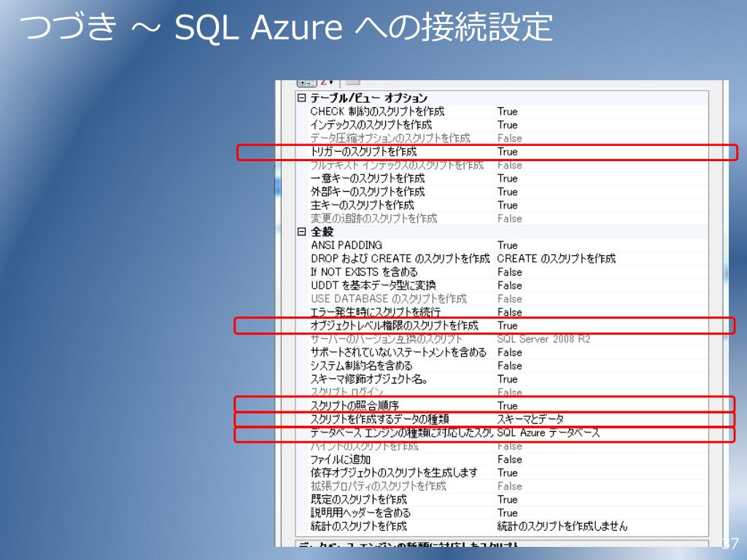Select DROP および CREATE のスクリプトを作成 property
Viewport: 747px width, 560px height.
click(400, 259)
